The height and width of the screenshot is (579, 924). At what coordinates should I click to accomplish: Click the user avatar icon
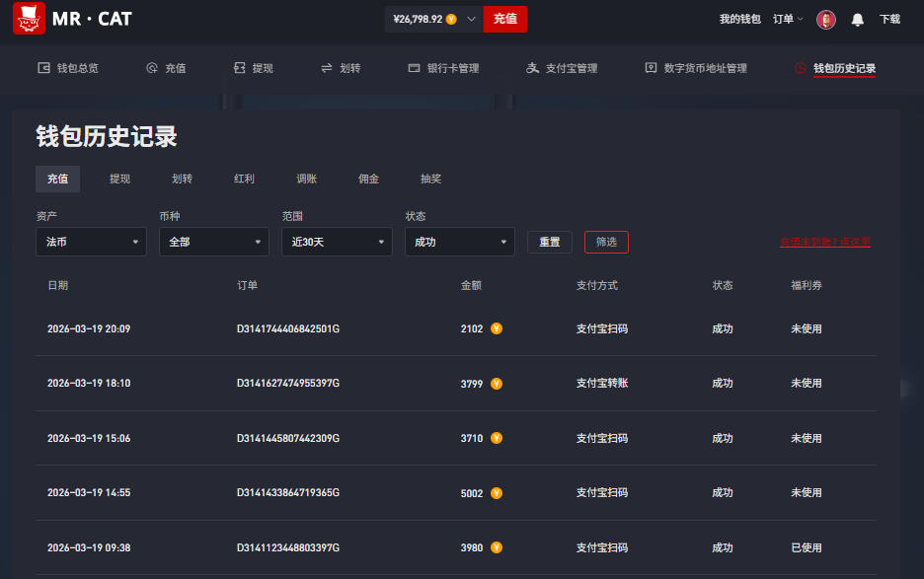point(826,20)
